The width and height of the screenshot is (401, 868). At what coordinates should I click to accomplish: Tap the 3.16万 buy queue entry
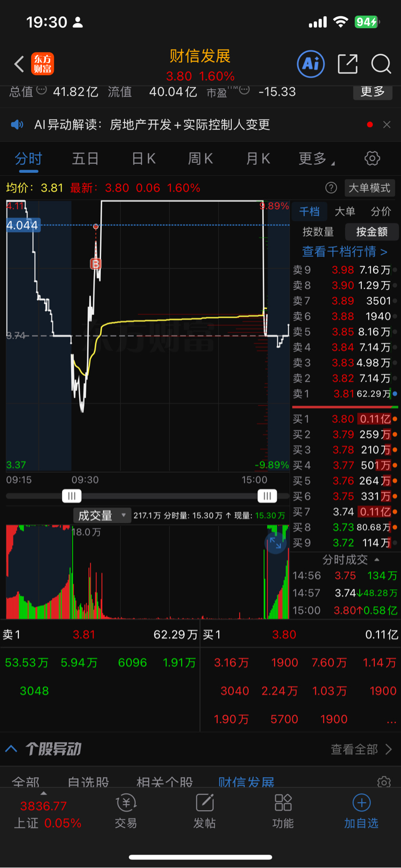(x=231, y=663)
